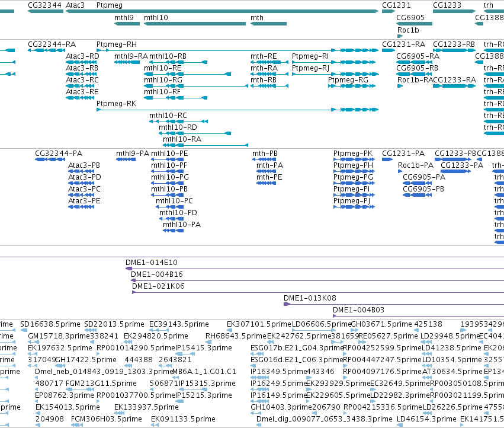The width and height of the screenshot is (504, 428).
Task: Click EST IP16349.5prime
Action: 278,372
